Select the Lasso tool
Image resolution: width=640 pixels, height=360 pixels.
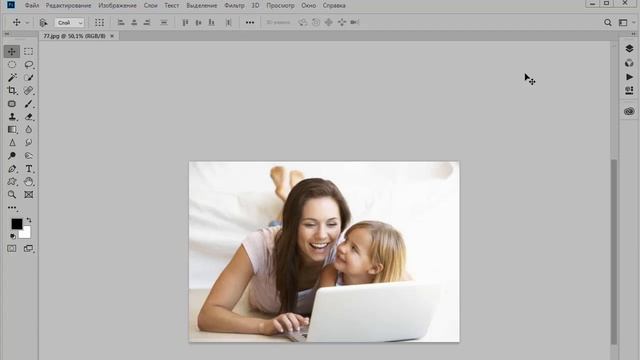[28, 64]
